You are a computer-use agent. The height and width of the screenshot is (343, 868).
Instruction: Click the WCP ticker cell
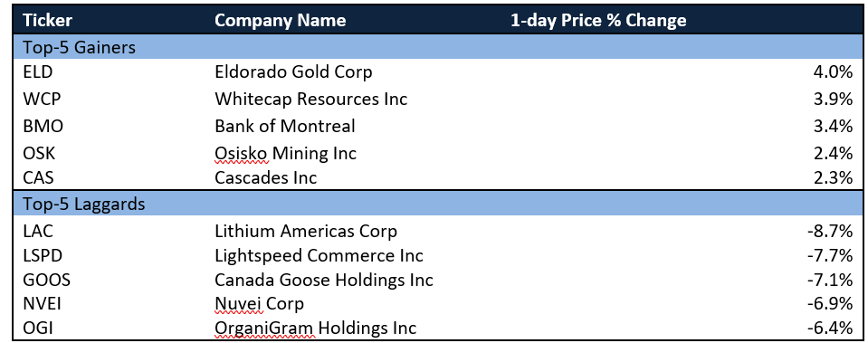40,99
